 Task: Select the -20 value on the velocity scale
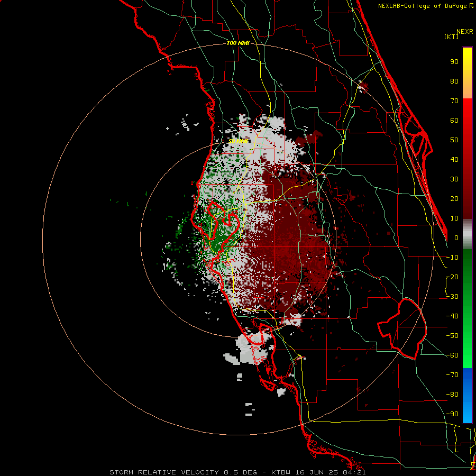(452, 277)
